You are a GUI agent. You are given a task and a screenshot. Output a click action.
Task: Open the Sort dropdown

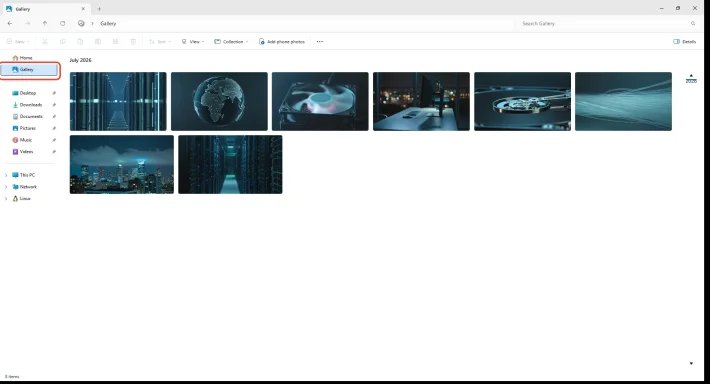coord(159,42)
